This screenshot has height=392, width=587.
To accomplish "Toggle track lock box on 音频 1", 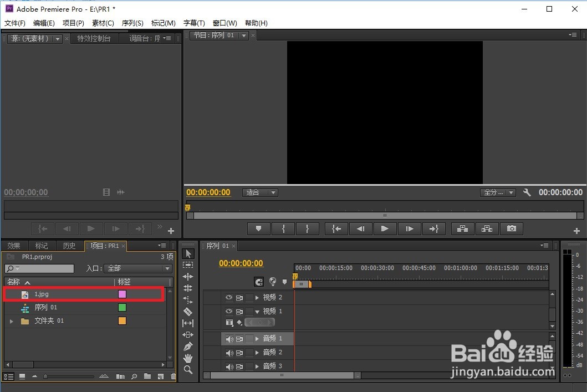I will coord(249,339).
